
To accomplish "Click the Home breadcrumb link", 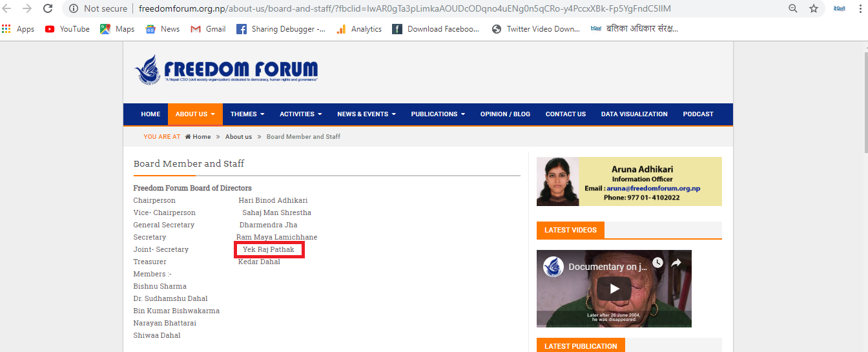I will click(x=201, y=137).
